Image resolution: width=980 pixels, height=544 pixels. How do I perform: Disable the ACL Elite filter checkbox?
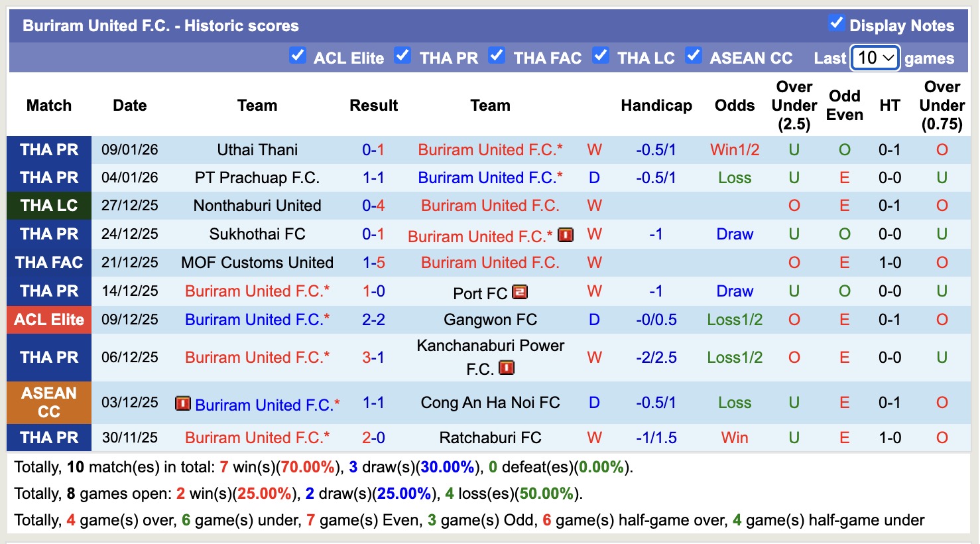tap(298, 56)
